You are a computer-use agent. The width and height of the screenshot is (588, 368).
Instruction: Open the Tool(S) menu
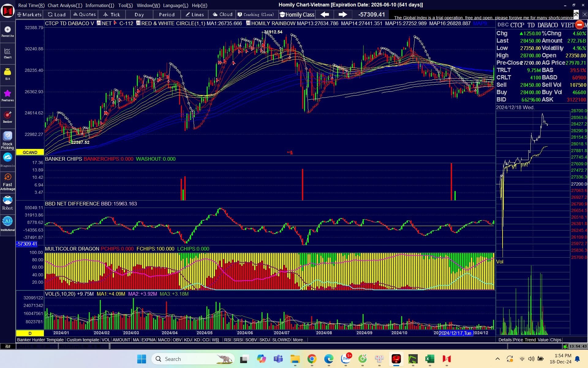126,5
